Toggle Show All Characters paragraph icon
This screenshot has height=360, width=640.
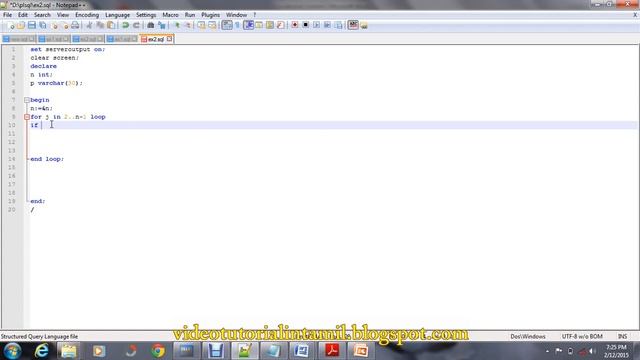pos(238,25)
